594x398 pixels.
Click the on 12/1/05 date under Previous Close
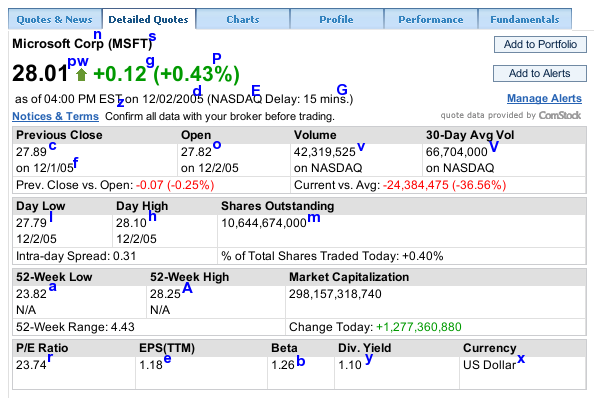45,168
